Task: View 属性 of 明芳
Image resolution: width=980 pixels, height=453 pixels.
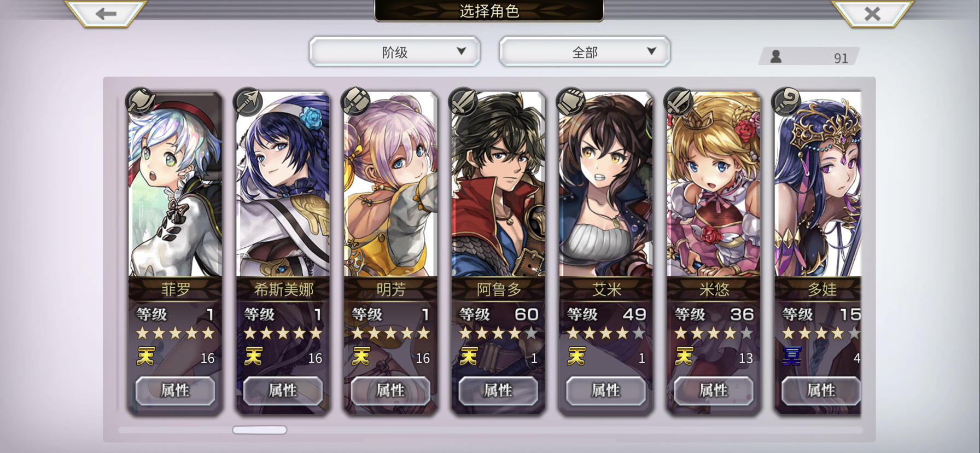Action: coord(390,390)
